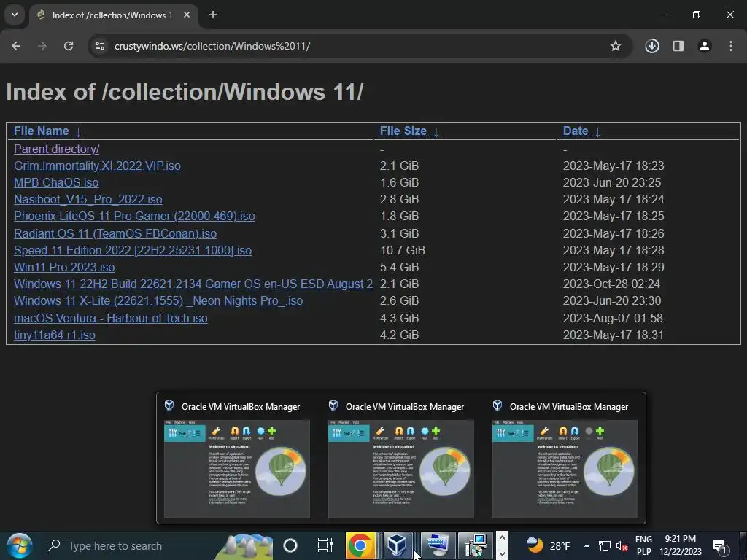Viewport: 747px width, 560px height.
Task: Open ENG PLP language switcher
Action: tap(643, 545)
